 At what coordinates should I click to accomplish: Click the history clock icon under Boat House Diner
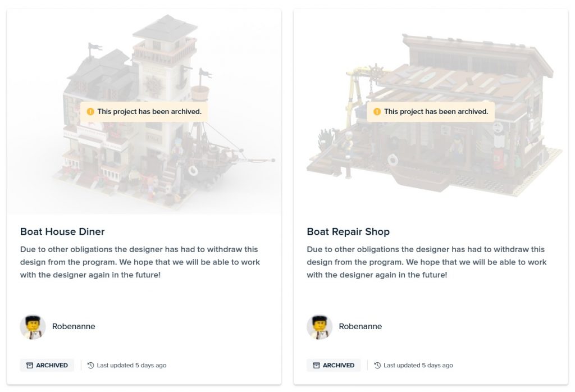pyautogui.click(x=90, y=365)
